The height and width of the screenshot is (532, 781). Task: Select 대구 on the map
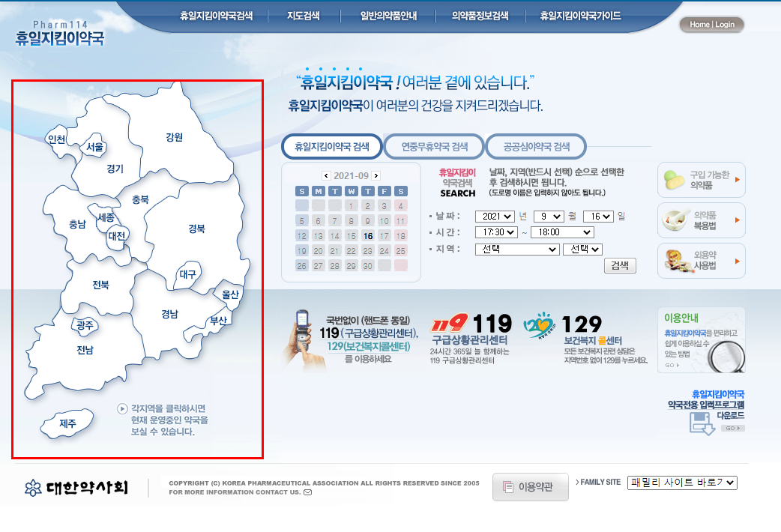[x=188, y=274]
